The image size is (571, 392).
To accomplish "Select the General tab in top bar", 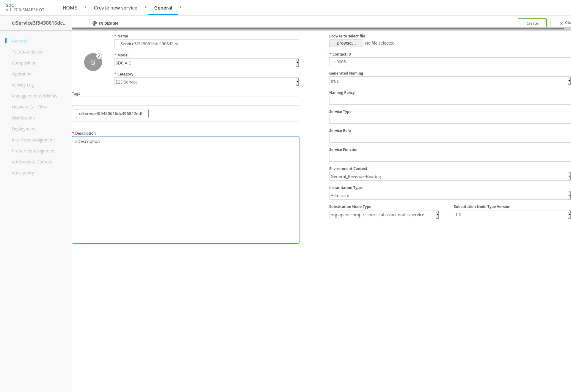I will pos(163,8).
